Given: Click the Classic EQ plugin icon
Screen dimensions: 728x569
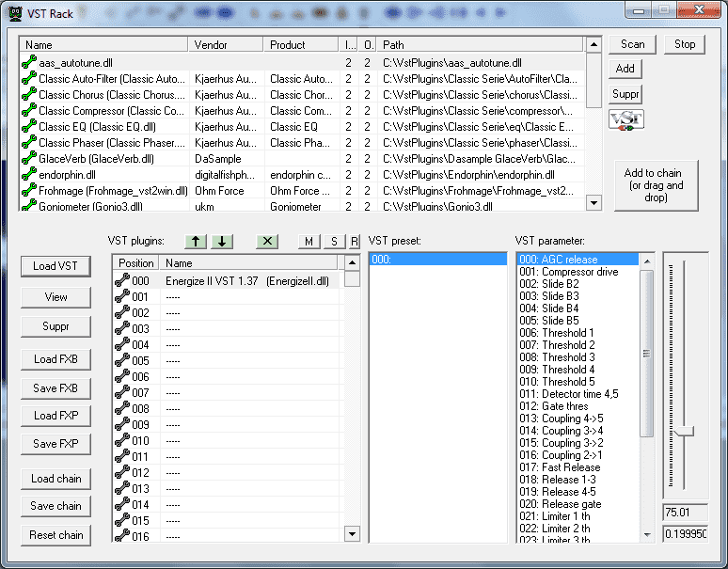Looking at the screenshot, I should [x=29, y=126].
